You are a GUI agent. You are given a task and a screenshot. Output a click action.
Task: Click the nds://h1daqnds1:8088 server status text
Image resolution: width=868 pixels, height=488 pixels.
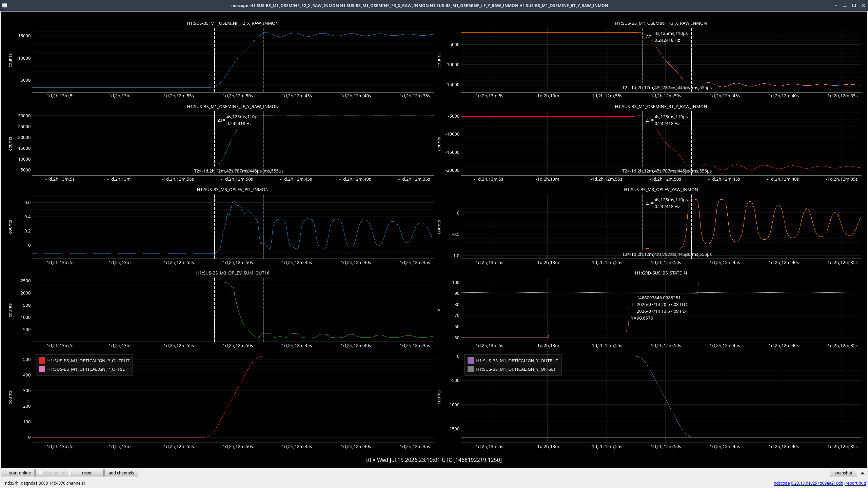click(x=45, y=483)
